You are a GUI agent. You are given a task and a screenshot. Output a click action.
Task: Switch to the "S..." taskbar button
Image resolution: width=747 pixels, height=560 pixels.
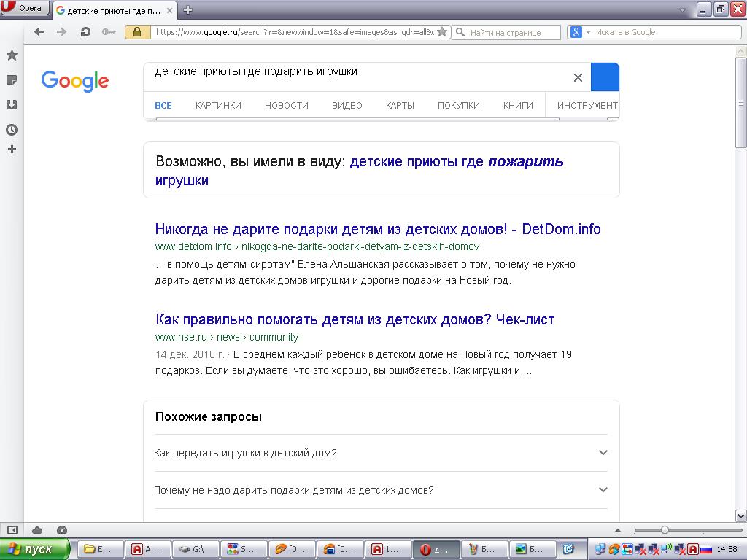pos(244,549)
